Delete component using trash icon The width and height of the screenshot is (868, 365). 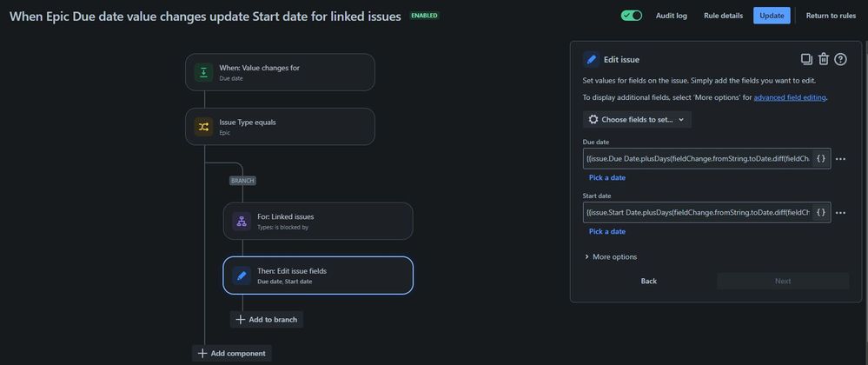(824, 59)
